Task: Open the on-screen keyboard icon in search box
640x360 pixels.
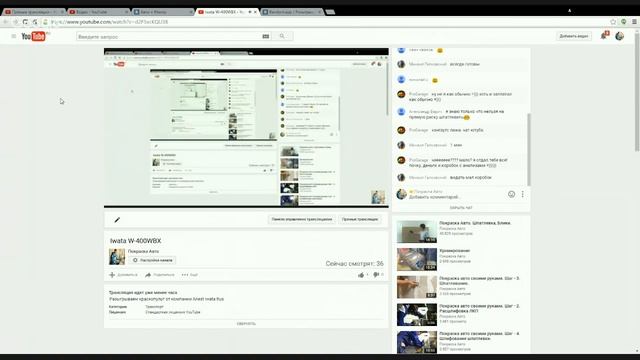Action: pos(266,36)
